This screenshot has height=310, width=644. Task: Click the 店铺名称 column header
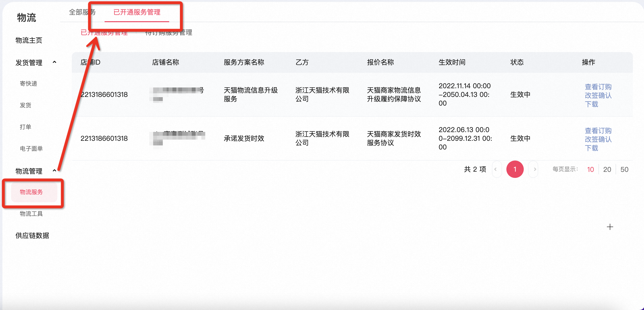pos(166,62)
